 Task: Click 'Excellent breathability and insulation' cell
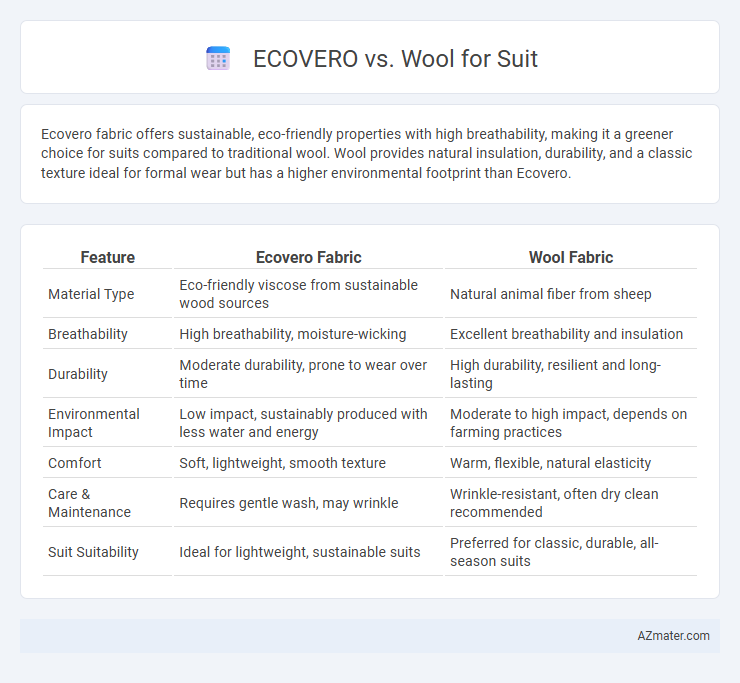571,334
